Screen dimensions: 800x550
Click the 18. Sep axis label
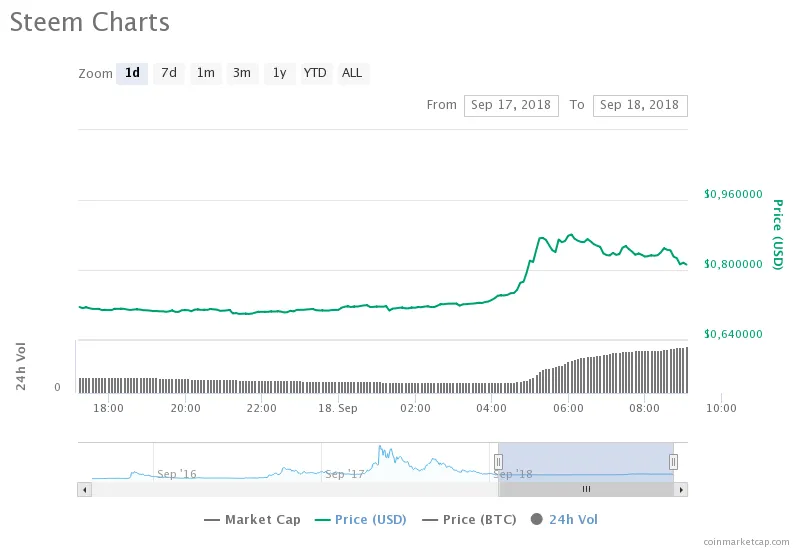338,408
